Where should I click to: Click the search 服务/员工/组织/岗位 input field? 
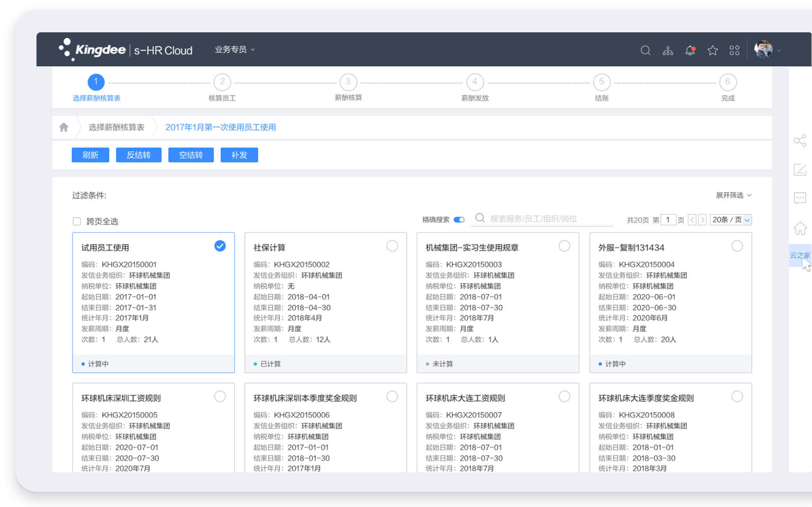coord(548,219)
